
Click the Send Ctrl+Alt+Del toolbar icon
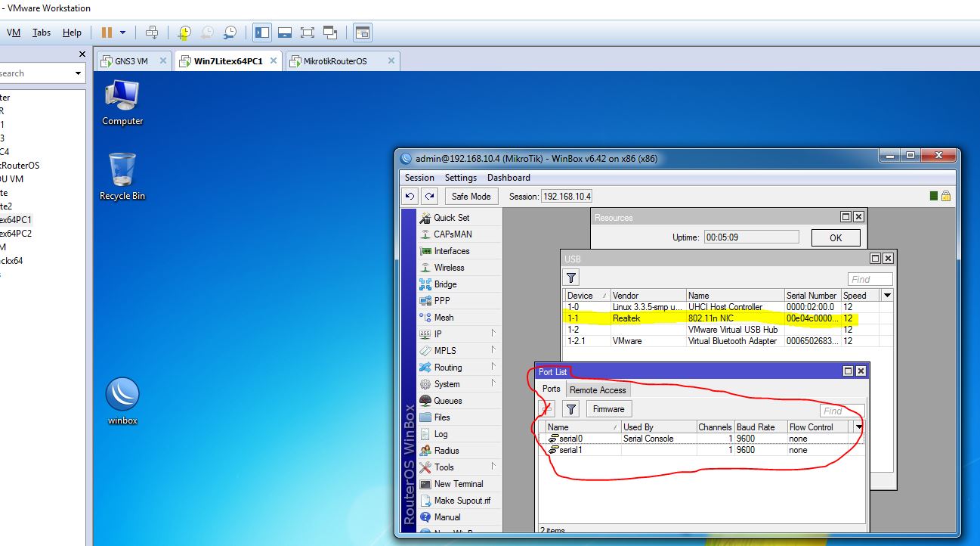click(152, 33)
